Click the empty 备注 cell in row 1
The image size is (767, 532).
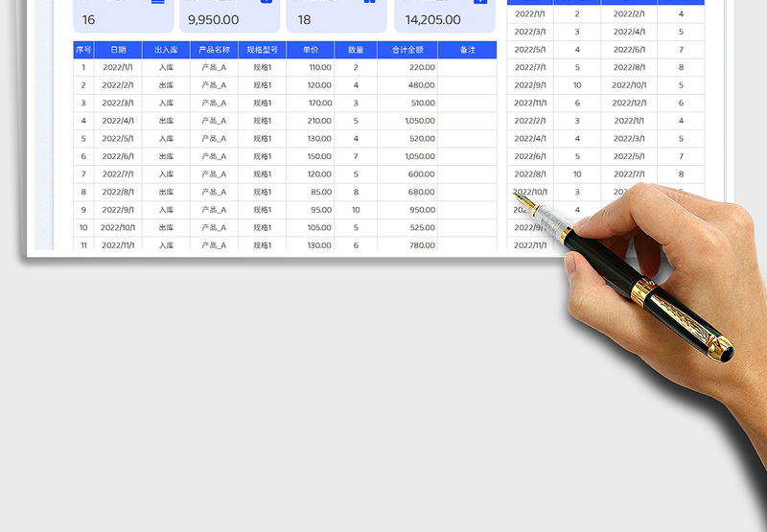[x=467, y=67]
